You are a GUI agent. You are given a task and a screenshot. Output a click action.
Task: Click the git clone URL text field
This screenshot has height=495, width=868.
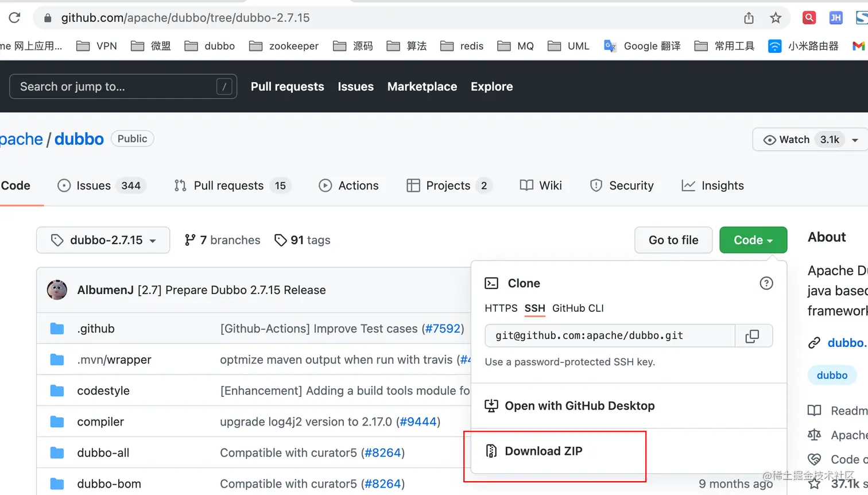point(610,336)
